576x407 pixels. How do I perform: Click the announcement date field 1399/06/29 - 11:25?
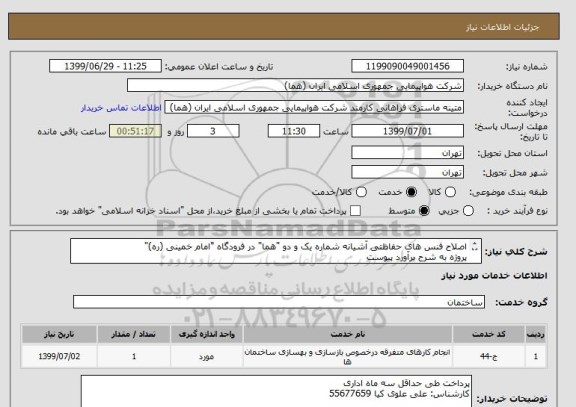(x=105, y=66)
